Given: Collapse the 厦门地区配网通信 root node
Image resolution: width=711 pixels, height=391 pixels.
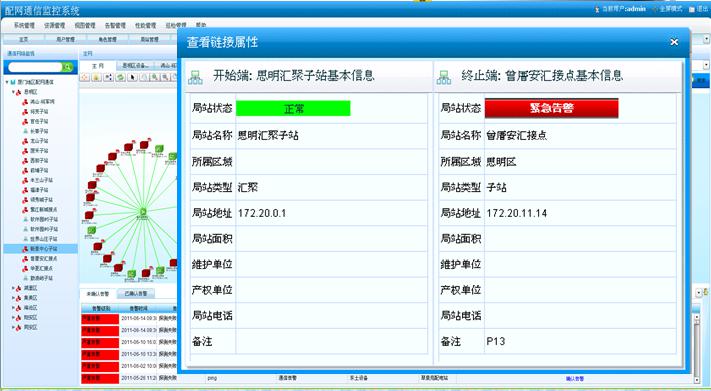Looking at the screenshot, I should click(x=7, y=82).
